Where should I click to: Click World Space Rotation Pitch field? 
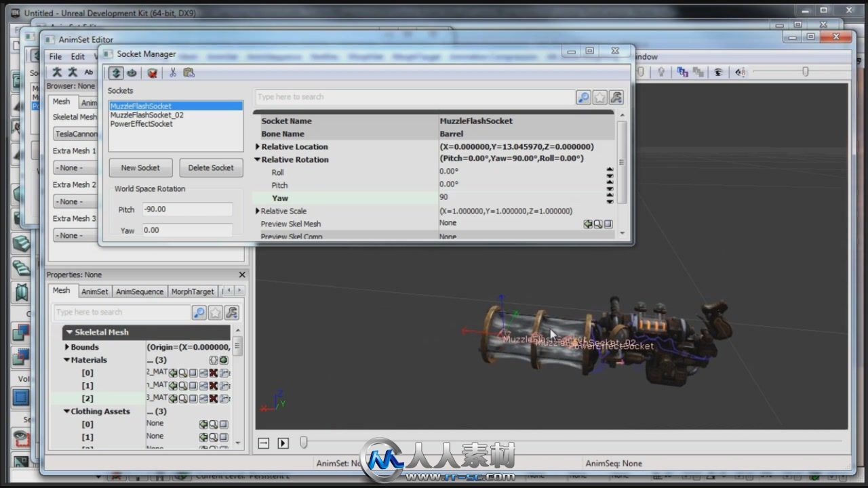(187, 209)
